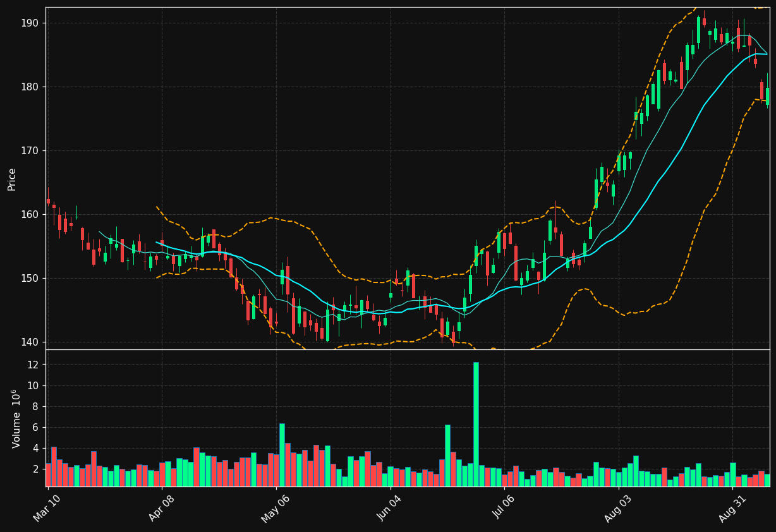Click the 140 price axis label
The image size is (776, 532).
pyautogui.click(x=30, y=342)
